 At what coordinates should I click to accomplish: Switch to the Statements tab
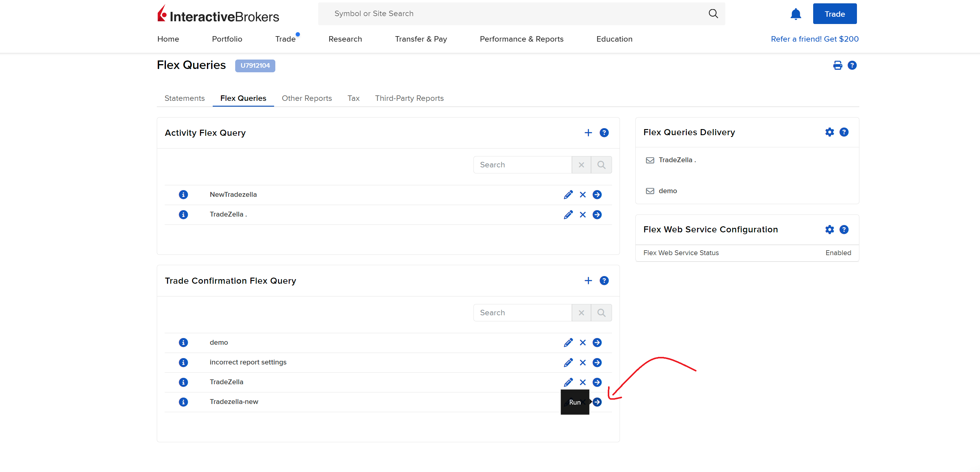pyautogui.click(x=184, y=98)
